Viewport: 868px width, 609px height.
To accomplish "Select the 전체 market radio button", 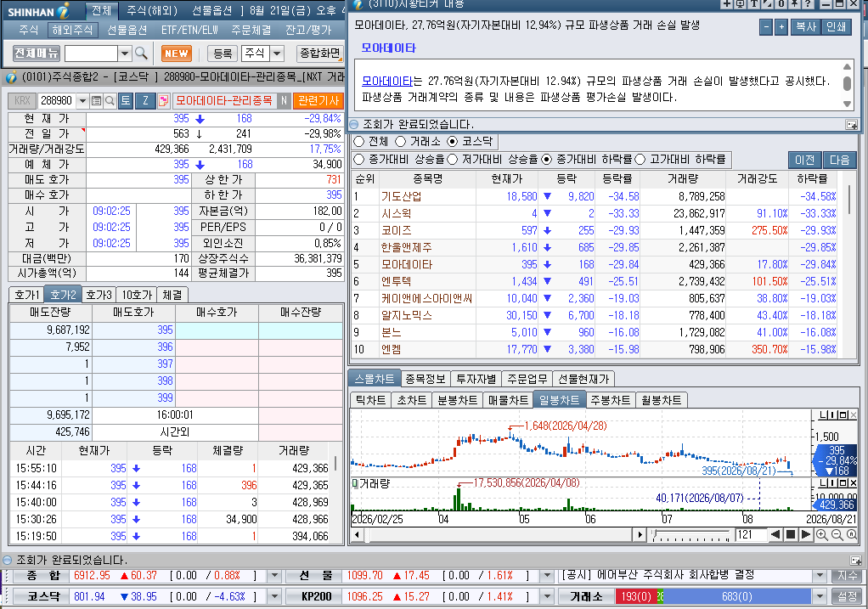I will tap(358, 141).
